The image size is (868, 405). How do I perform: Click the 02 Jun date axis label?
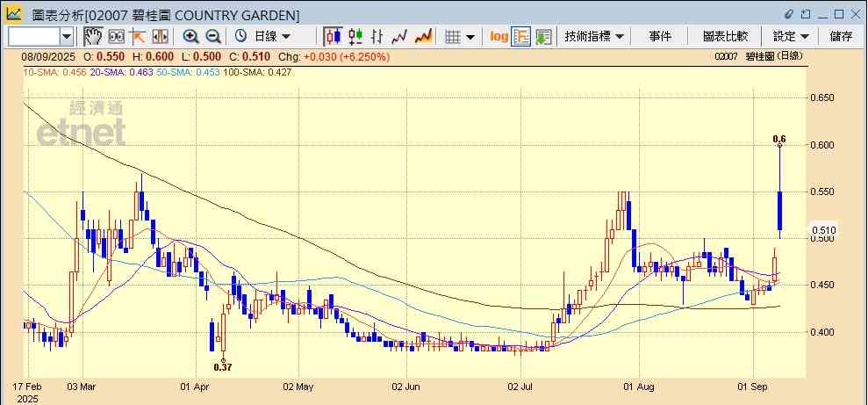click(x=406, y=387)
